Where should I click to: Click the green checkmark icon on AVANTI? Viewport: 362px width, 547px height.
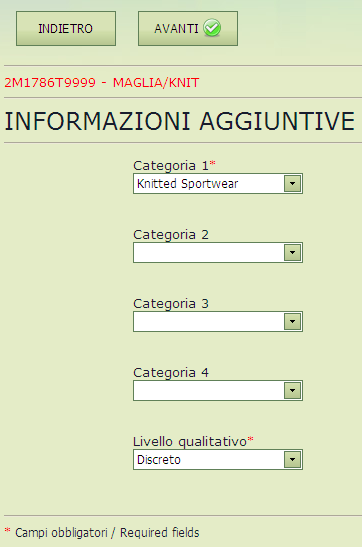[x=212, y=28]
